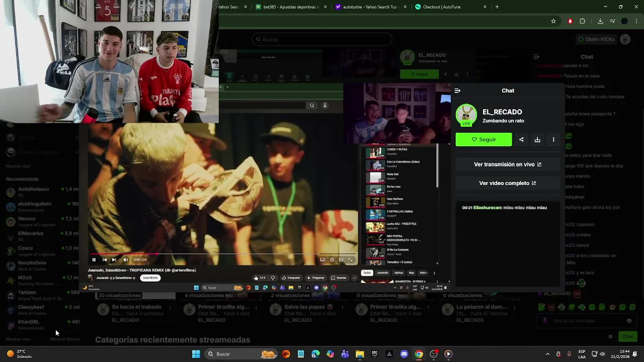This screenshot has width=644, height=362.
Task: Open Chrome downloads icon
Action: 600,21
